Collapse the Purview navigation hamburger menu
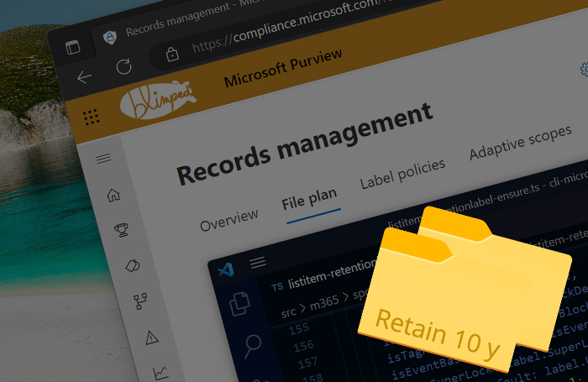 pyautogui.click(x=103, y=159)
